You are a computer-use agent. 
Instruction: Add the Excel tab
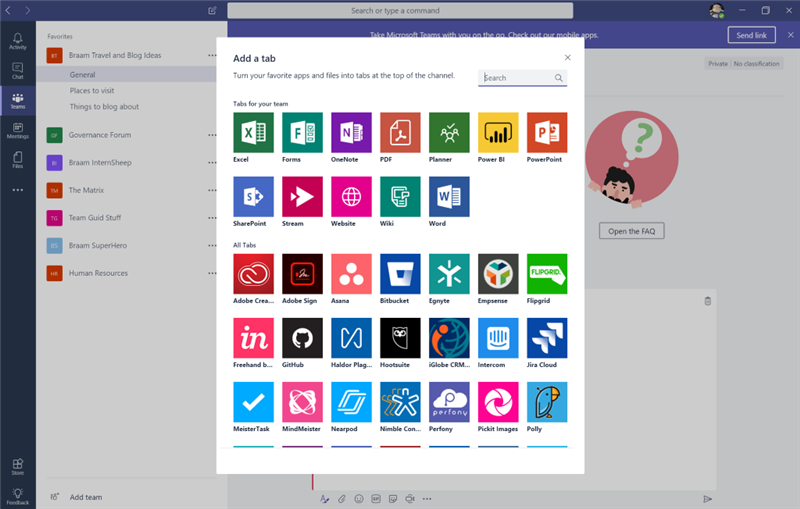253,133
